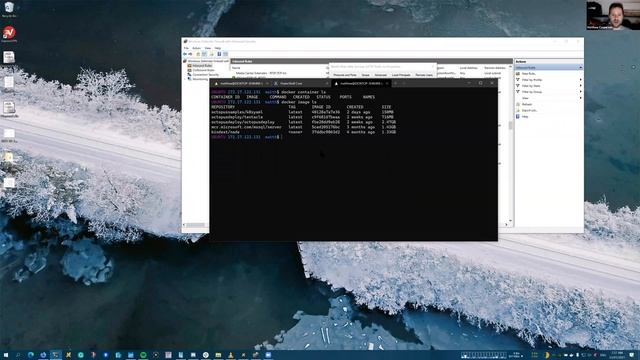Screen dimensions: 640x360
Task: Click the Refresh icon in Actions pane
Action: 518,104
